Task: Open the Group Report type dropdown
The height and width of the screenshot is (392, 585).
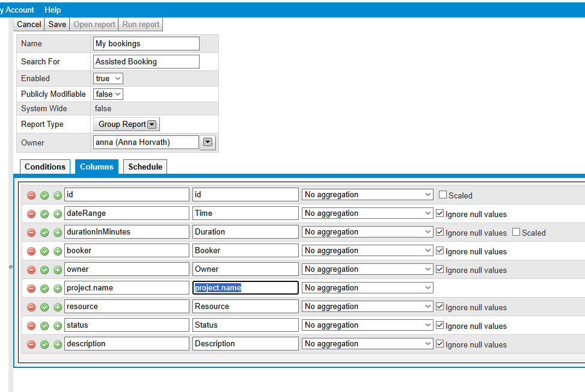Action: [126, 124]
